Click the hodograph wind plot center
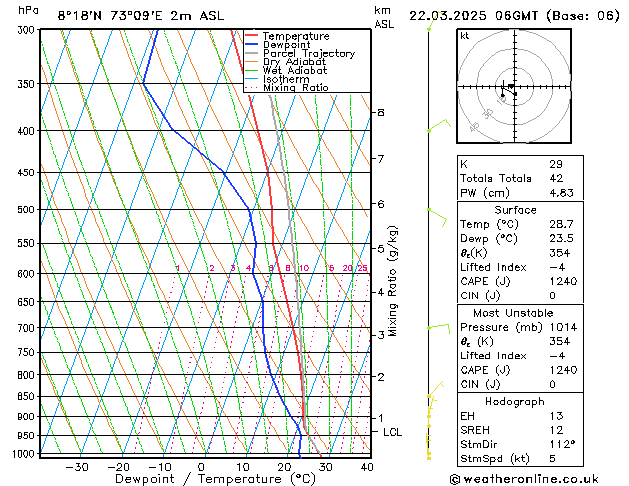Viewport: 629px width, 486px height. pos(514,86)
